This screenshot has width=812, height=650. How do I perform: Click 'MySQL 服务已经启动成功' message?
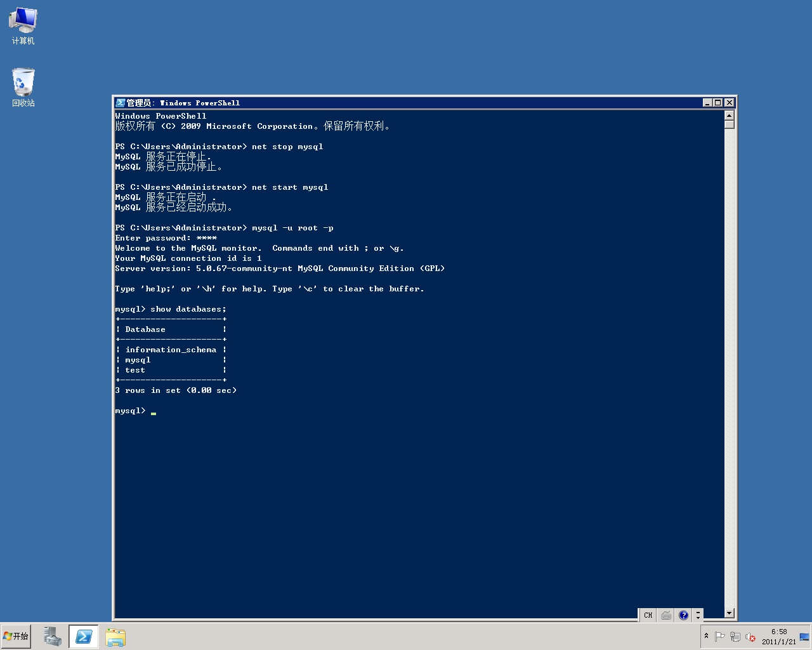click(x=173, y=208)
